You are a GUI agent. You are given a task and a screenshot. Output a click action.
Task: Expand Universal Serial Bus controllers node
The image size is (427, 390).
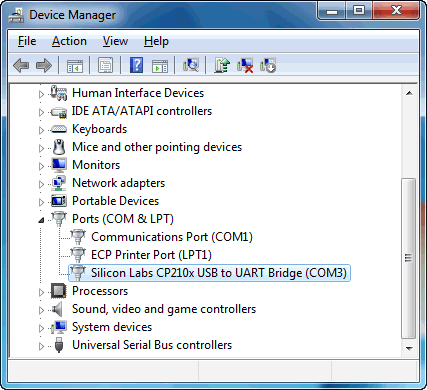point(41,346)
